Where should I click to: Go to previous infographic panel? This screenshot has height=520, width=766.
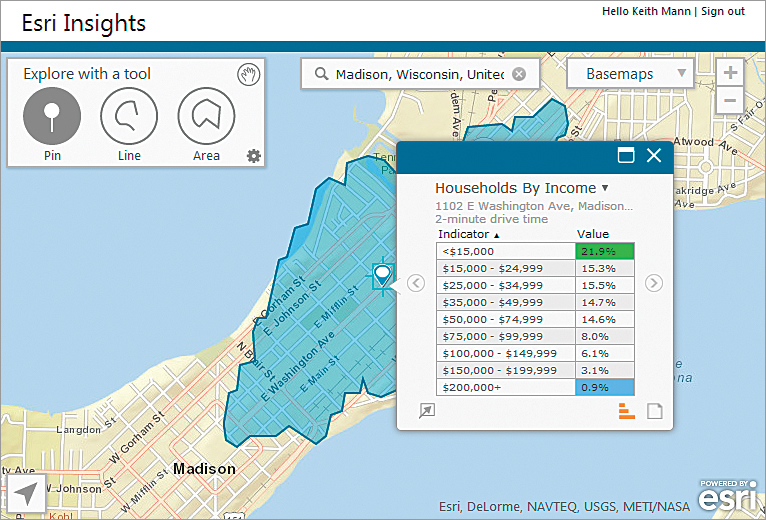[416, 283]
